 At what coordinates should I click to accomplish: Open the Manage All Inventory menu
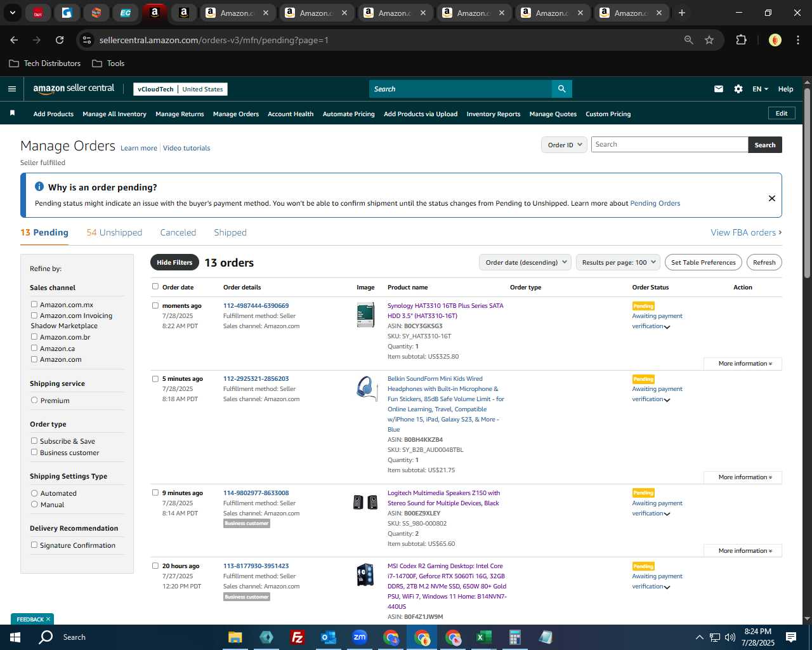114,114
